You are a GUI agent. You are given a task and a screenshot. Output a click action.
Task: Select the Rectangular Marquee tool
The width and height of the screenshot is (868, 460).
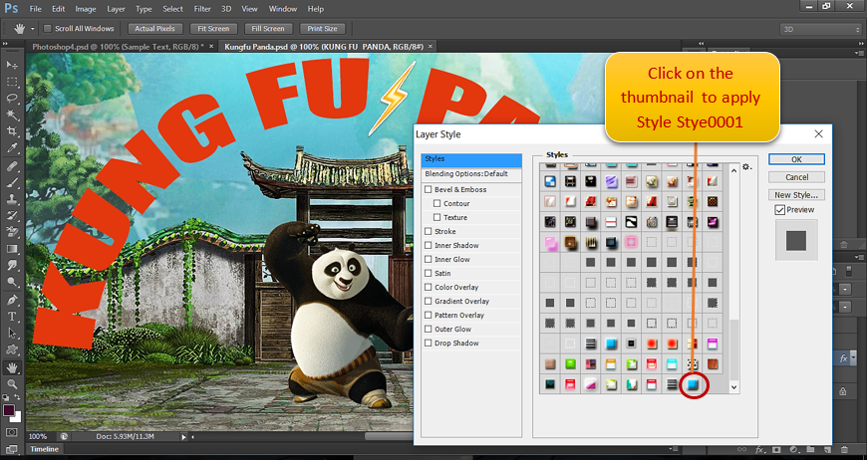click(x=12, y=82)
